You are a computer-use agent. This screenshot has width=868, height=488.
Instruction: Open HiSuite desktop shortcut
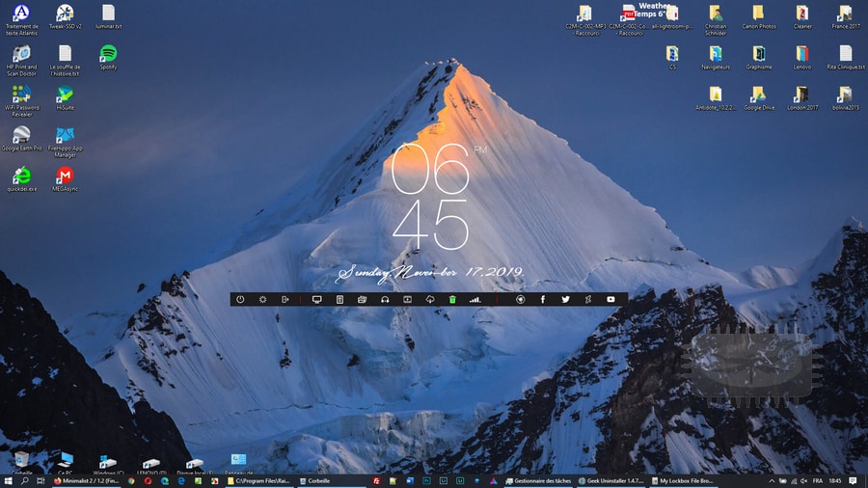(65, 98)
